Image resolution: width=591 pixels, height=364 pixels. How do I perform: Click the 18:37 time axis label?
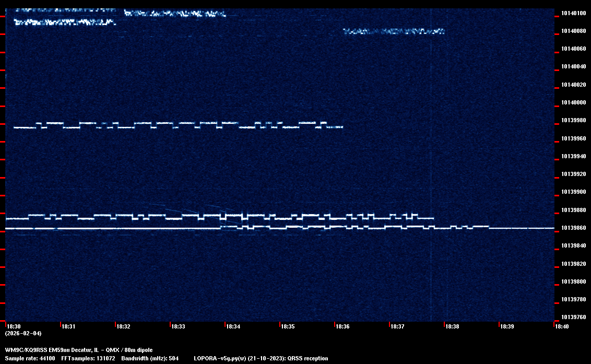coord(397,326)
